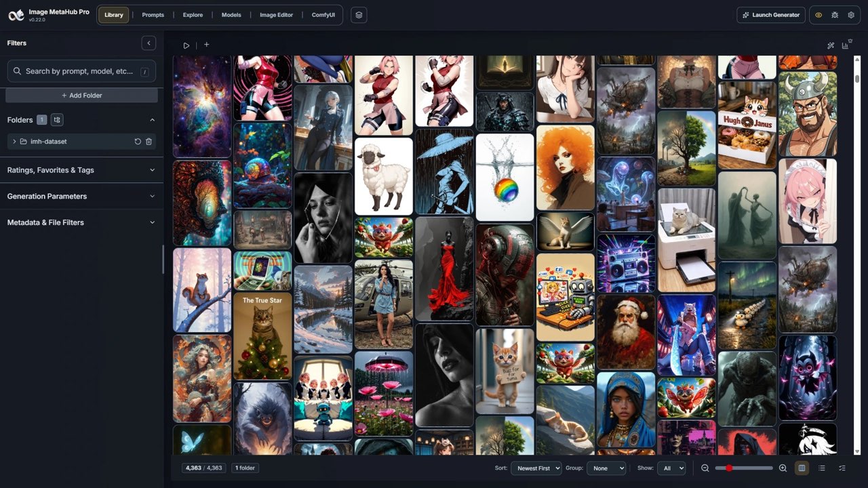Open the ComfyUI tab
Viewport: 868px width, 488px height.
[x=323, y=15]
